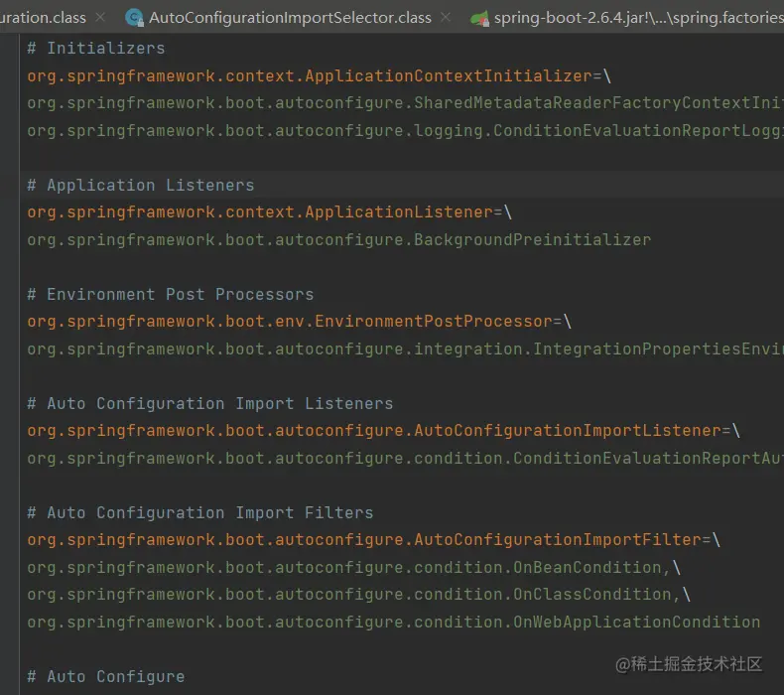This screenshot has width=784, height=695.
Task: Click the SharedMetadataReaderFactoryContextIni value line
Action: 406,103
